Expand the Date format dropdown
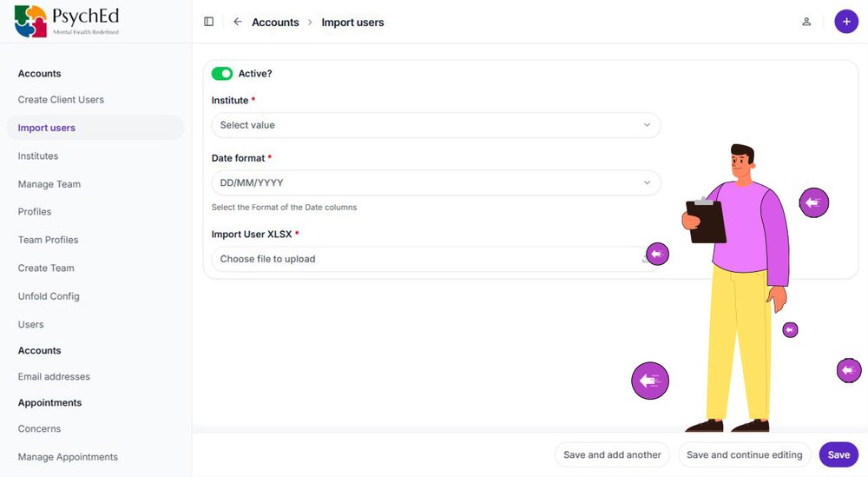Screen dimensions: 868x477 [x=436, y=182]
